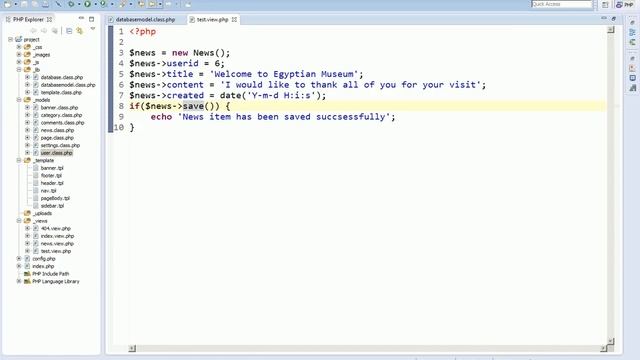Collapse the _views folder
The height and width of the screenshot is (360, 640).
tap(19, 221)
